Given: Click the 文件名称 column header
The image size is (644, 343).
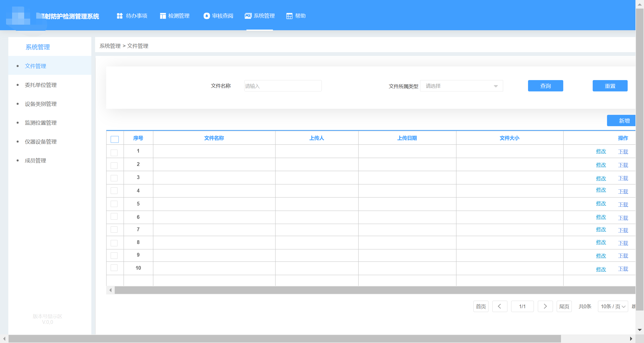Looking at the screenshot, I should click(214, 138).
